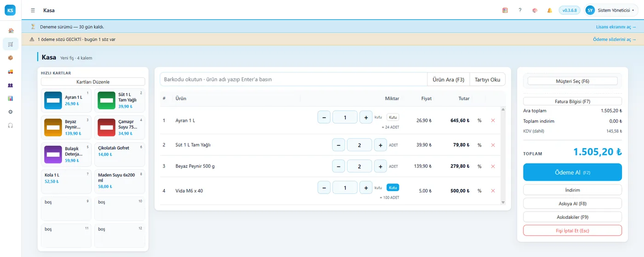Increase quantity of Süt 1 L Tam Yağlı
The image size is (644, 257).
pyautogui.click(x=380, y=145)
